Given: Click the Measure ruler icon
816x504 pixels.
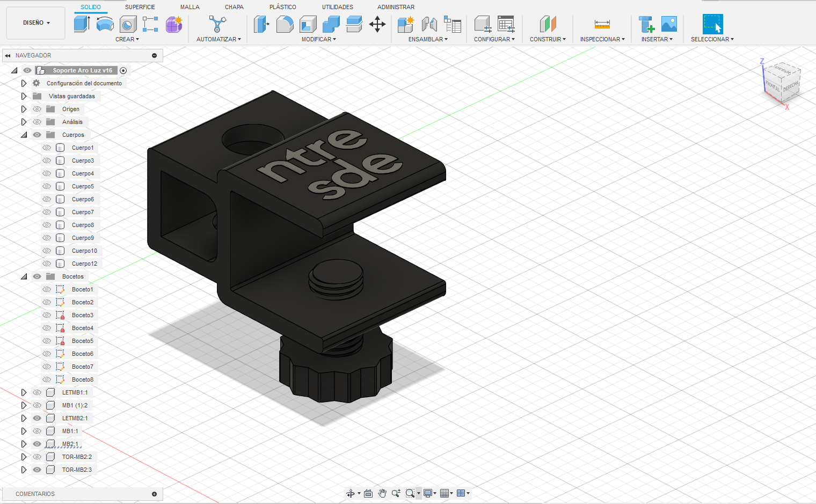Looking at the screenshot, I should coord(602,24).
